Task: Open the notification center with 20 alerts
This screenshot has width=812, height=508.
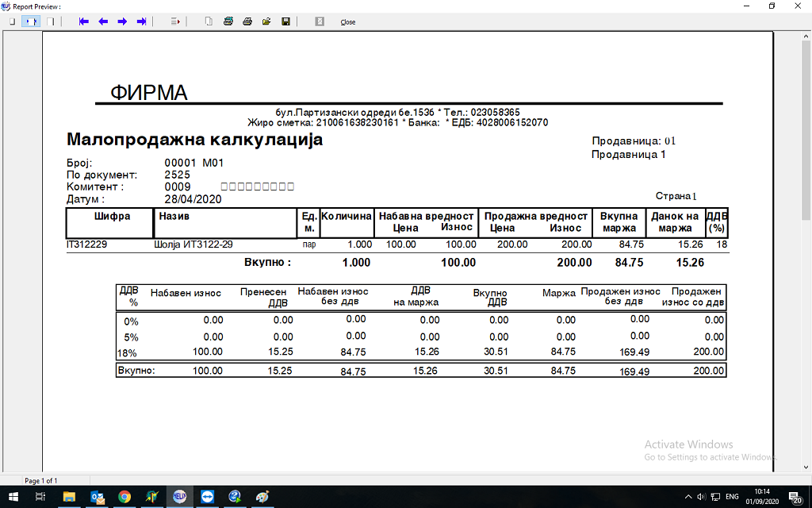Action: pyautogui.click(x=795, y=497)
